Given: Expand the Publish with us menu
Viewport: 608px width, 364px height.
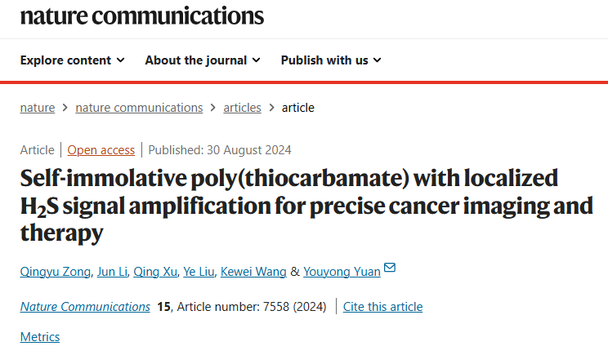Looking at the screenshot, I should [x=331, y=60].
